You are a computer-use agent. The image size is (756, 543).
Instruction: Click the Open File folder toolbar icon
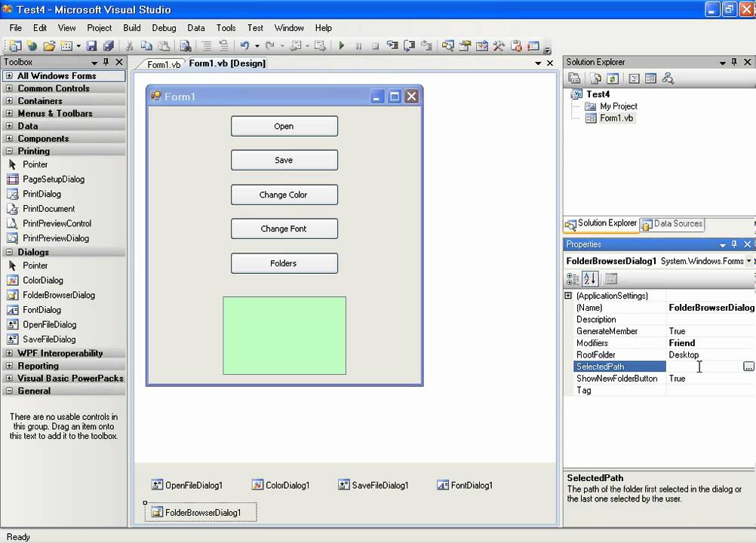click(49, 46)
